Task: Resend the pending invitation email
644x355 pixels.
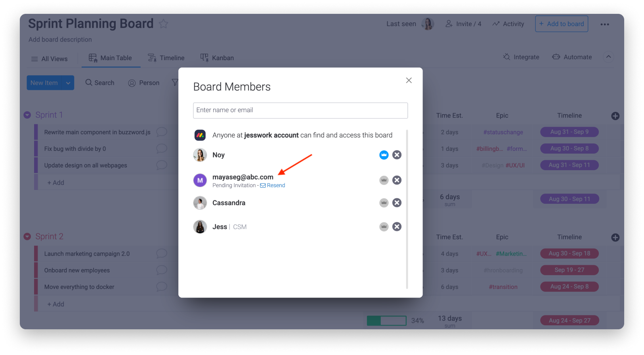Action: [x=273, y=185]
